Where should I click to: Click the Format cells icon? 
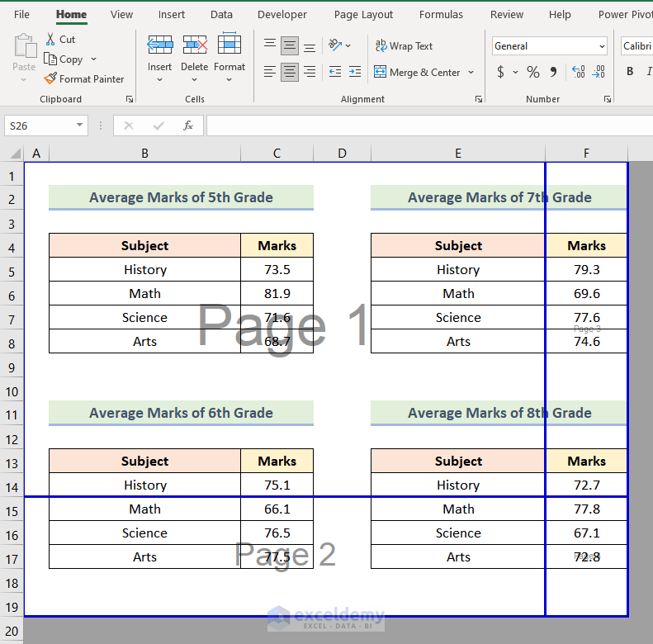229,45
